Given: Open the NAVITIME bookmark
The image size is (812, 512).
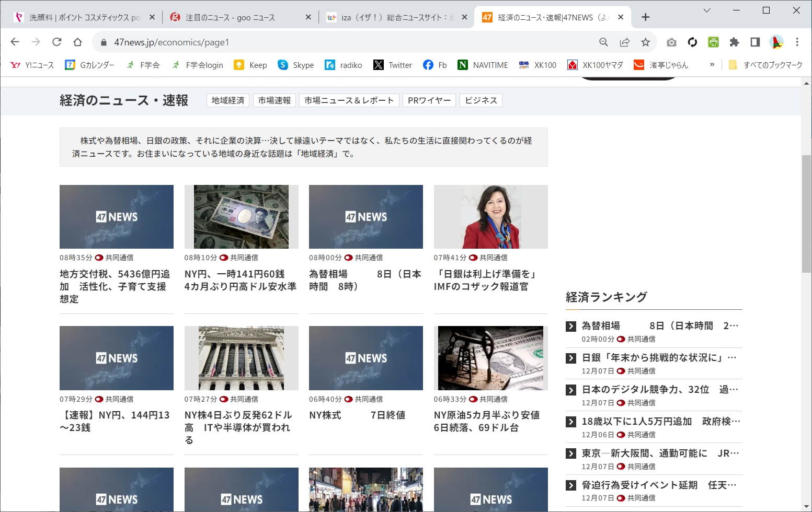Looking at the screenshot, I should (483, 65).
